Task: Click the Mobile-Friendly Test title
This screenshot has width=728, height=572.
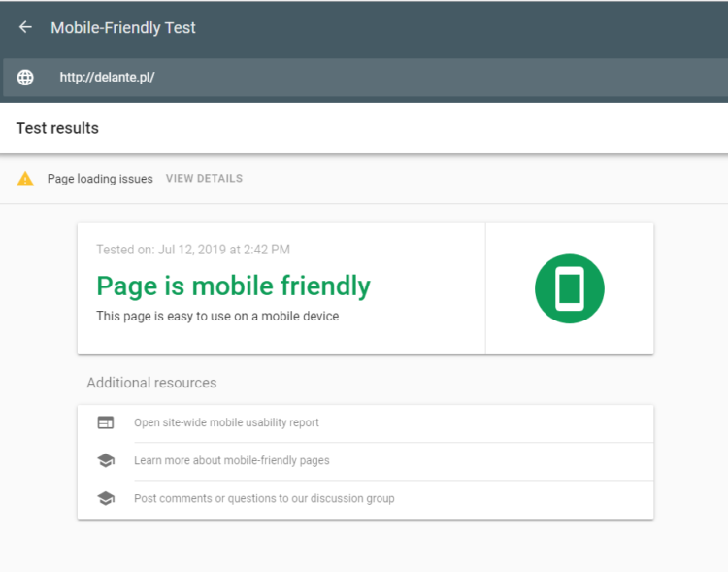Action: pos(123,28)
